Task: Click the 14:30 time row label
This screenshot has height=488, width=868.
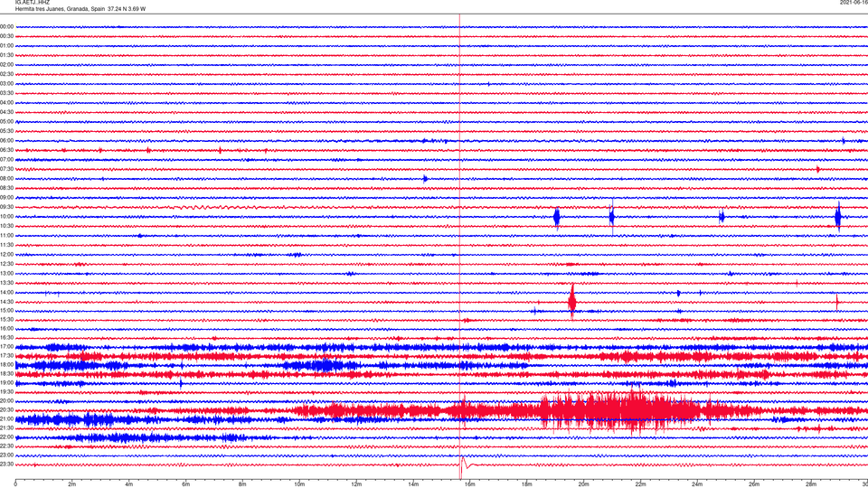Action: (6, 302)
